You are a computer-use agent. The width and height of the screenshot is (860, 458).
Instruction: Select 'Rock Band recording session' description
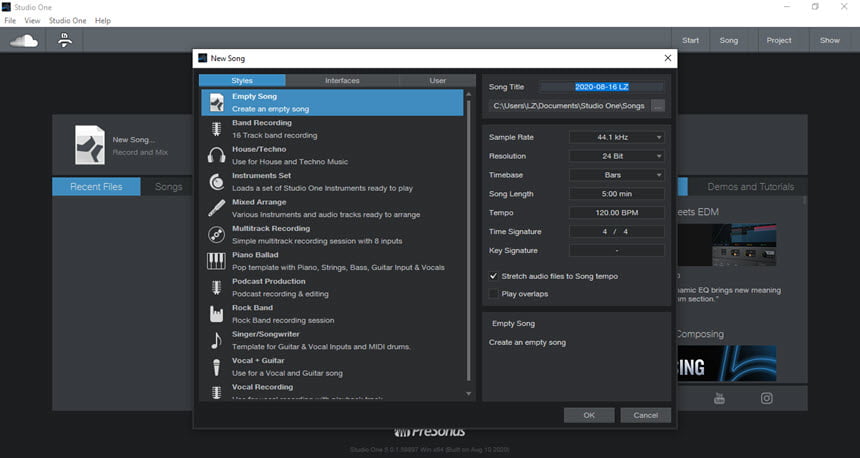pyautogui.click(x=283, y=320)
